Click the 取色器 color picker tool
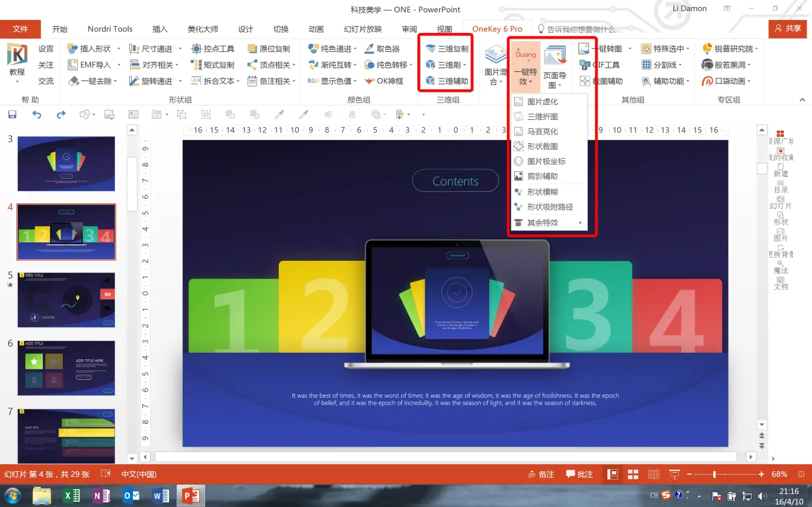 coord(382,49)
